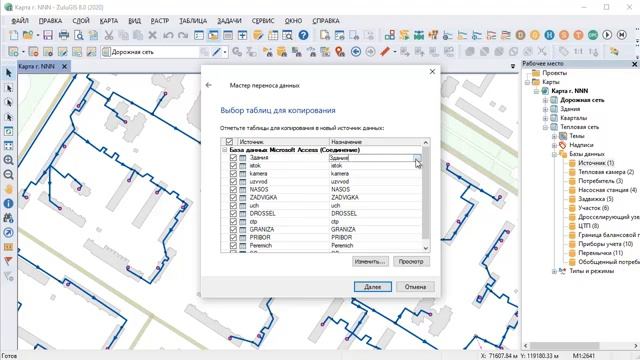This screenshot has width=640, height=360.
Task: Open the Здания destination dropdown arrow
Action: tap(416, 158)
